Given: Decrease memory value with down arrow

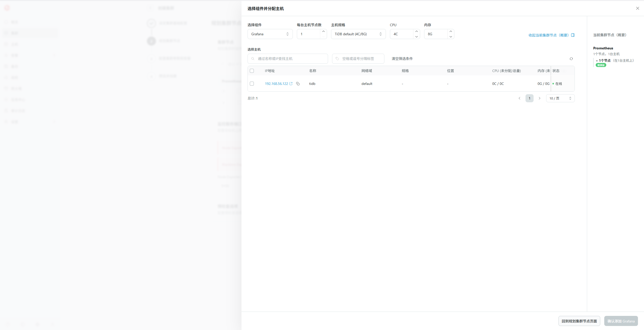Looking at the screenshot, I should point(451,37).
